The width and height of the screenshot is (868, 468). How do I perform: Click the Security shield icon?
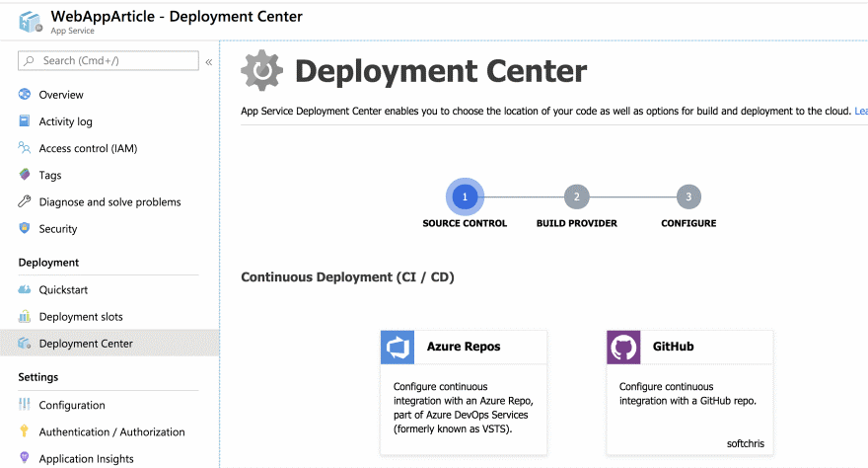point(25,228)
